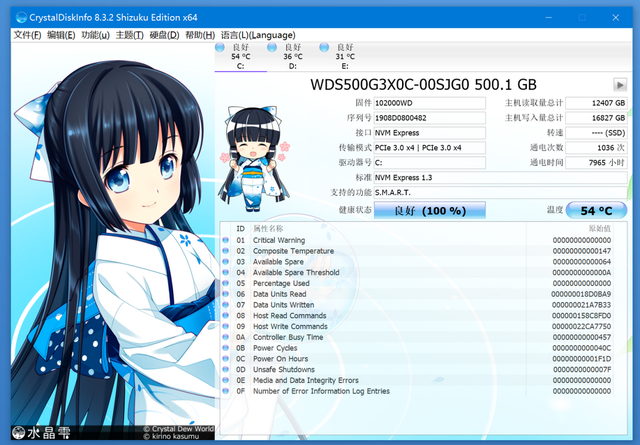Click the host reads value 12407 GB
Image resolution: width=640 pixels, height=445 pixels.
click(596, 103)
